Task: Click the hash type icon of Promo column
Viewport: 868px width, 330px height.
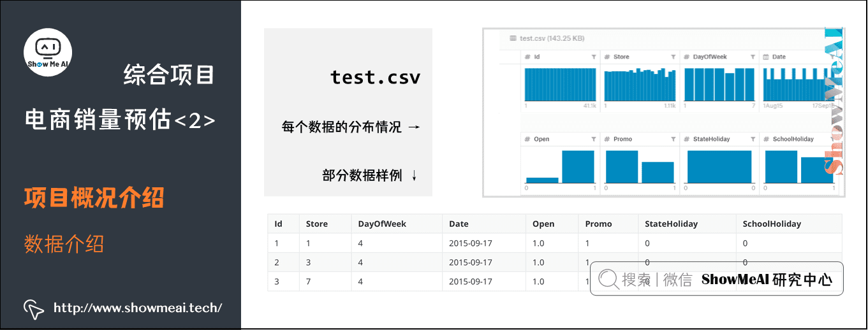Action: tap(607, 139)
